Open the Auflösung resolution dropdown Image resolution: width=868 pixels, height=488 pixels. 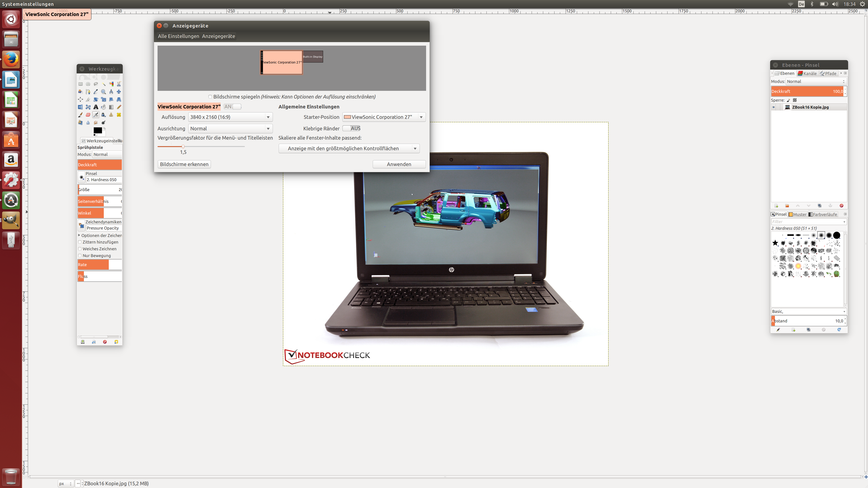point(230,117)
